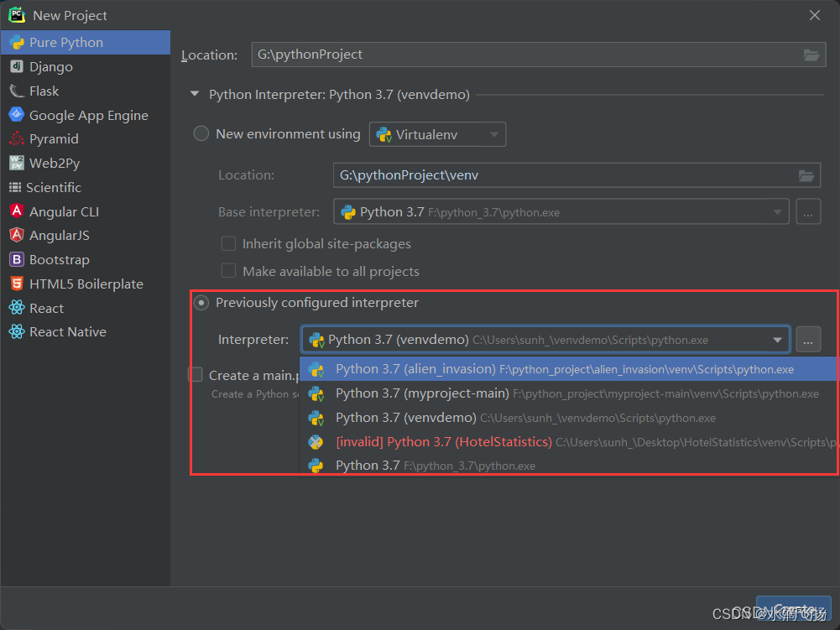Viewport: 840px width, 630px height.
Task: Enable Inherit global site-packages checkbox
Action: [229, 244]
